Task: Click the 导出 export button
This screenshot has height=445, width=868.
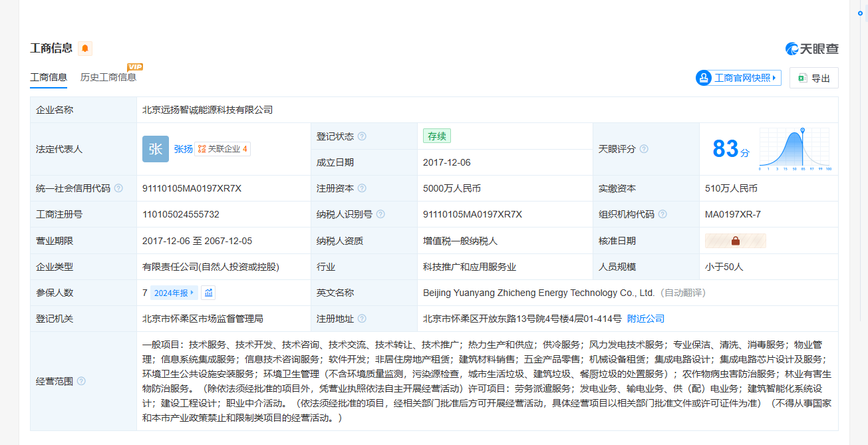Action: (x=813, y=78)
